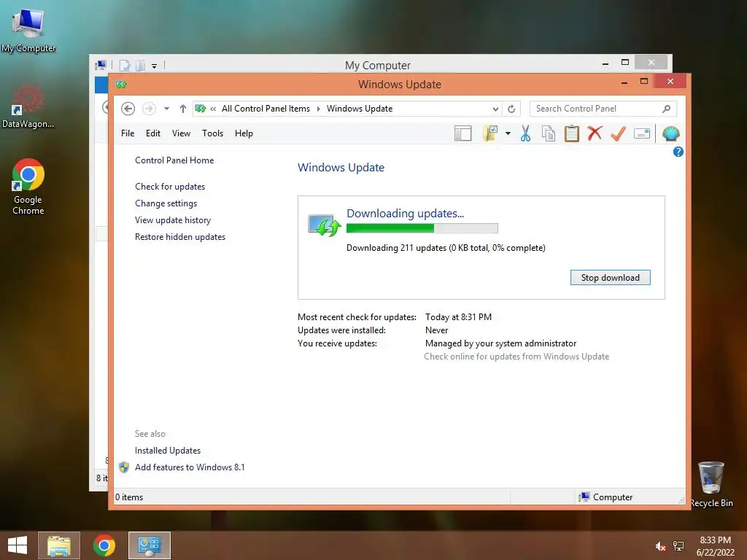Click the orange checkmark Properties icon
This screenshot has width=747, height=560.
pyautogui.click(x=618, y=133)
